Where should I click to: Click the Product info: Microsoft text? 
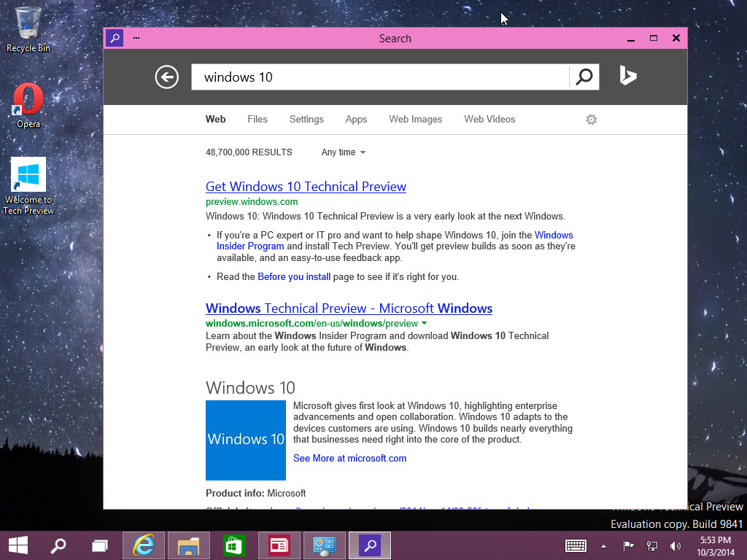coord(255,494)
